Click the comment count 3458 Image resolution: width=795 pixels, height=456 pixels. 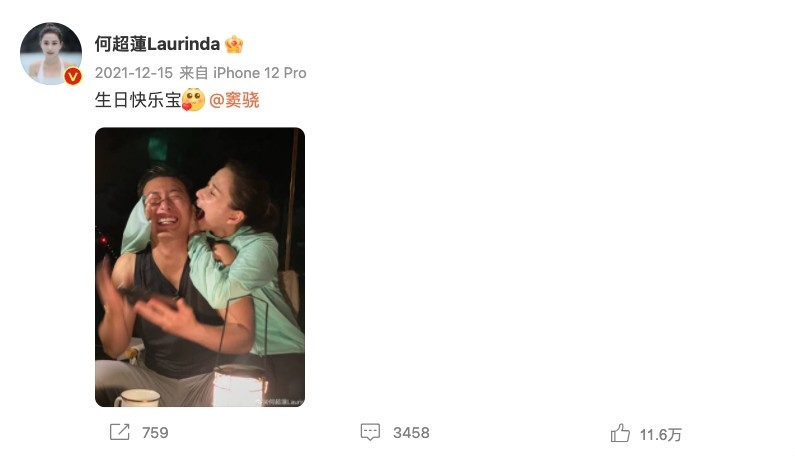pyautogui.click(x=411, y=433)
